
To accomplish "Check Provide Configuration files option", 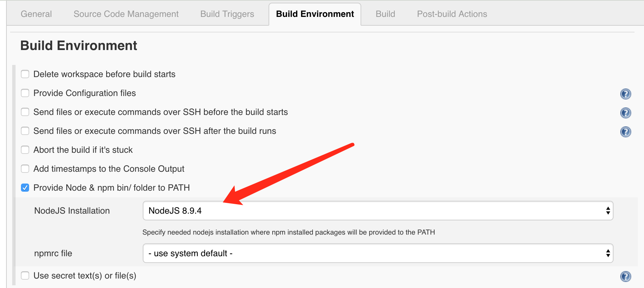I will point(25,93).
